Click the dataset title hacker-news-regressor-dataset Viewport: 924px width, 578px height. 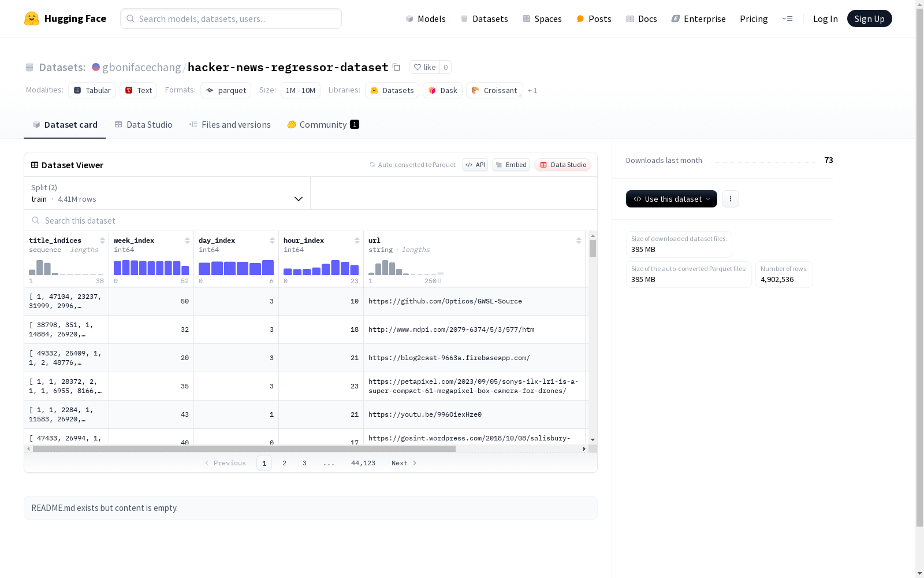(x=288, y=67)
